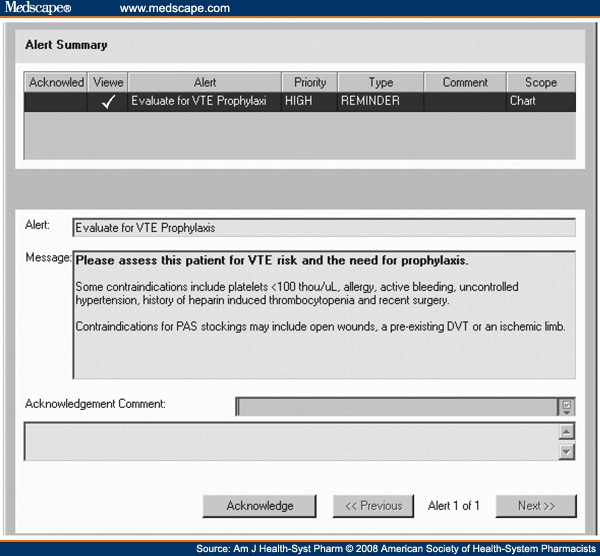Toggle the Viewed checkmark in the alert row
Screen dimensions: 600x556
click(108, 101)
